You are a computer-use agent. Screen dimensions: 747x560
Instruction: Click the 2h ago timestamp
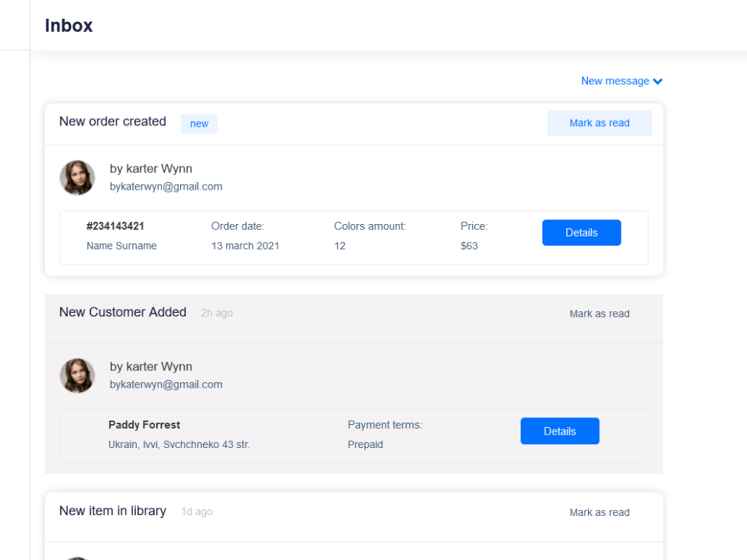click(216, 313)
